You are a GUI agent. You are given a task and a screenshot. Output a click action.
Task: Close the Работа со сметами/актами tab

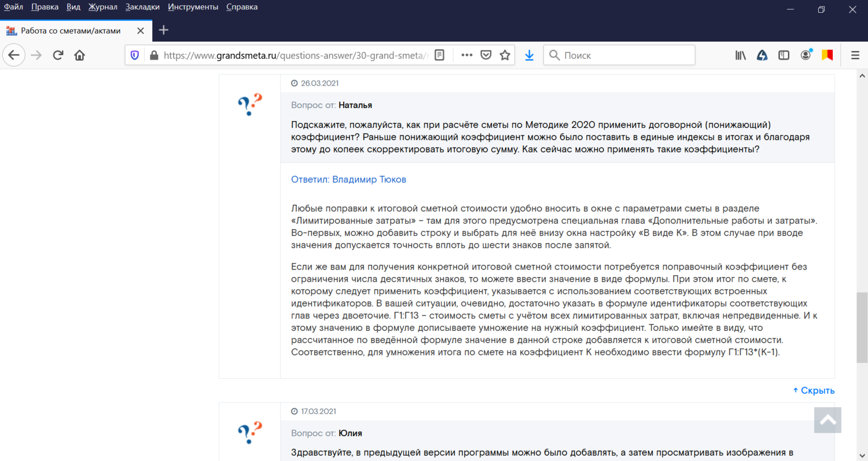pyautogui.click(x=140, y=30)
